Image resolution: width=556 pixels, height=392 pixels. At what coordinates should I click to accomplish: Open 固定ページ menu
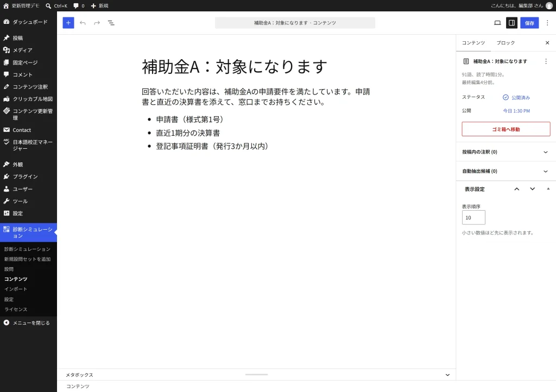tap(28, 62)
